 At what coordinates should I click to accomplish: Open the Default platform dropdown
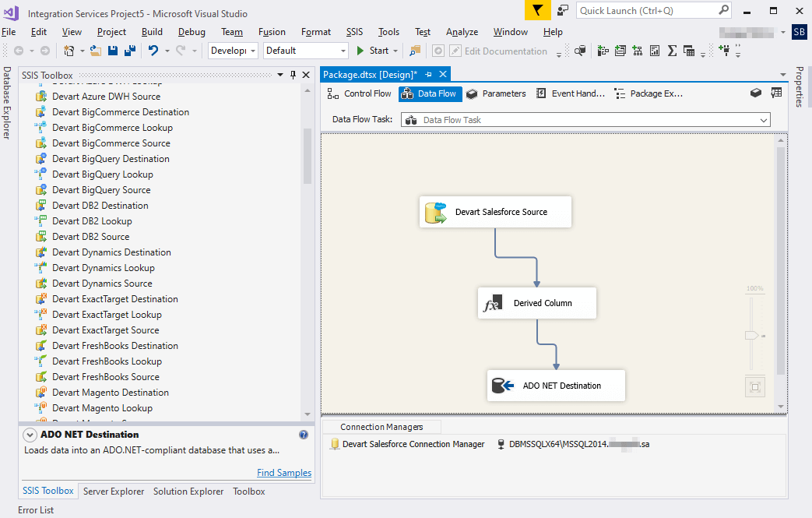pos(341,50)
